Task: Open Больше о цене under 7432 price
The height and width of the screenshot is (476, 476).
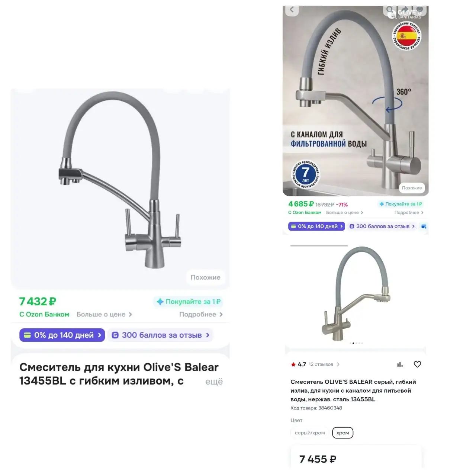Action: tap(104, 315)
